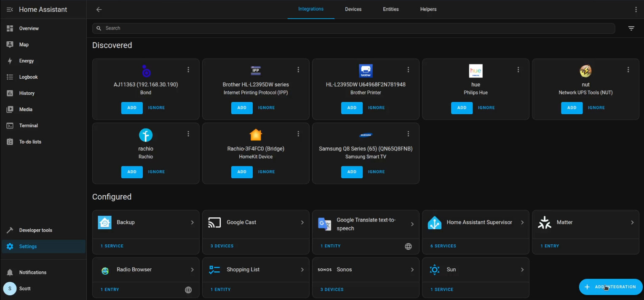Open options menu for Brother Printer card
This screenshot has height=300, width=644.
coord(408,70)
